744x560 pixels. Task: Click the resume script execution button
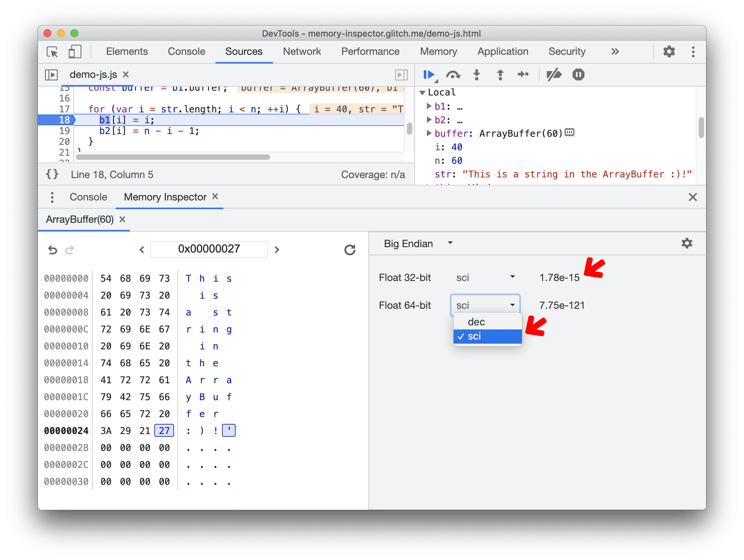click(x=433, y=75)
